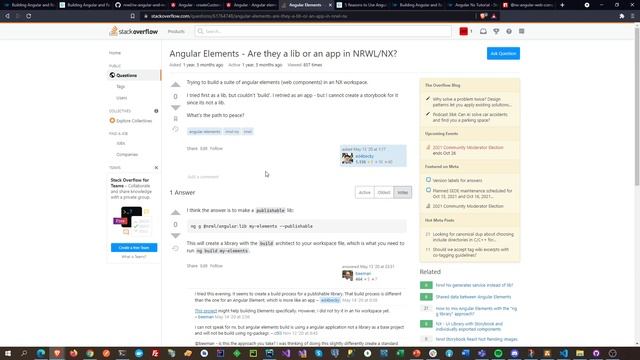This screenshot has height=360, width=640.
Task: Open Jobs in left sidebar
Action: click(x=121, y=143)
